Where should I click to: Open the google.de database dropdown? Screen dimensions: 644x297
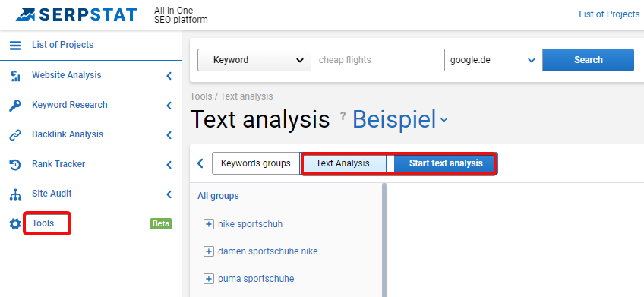click(x=494, y=60)
